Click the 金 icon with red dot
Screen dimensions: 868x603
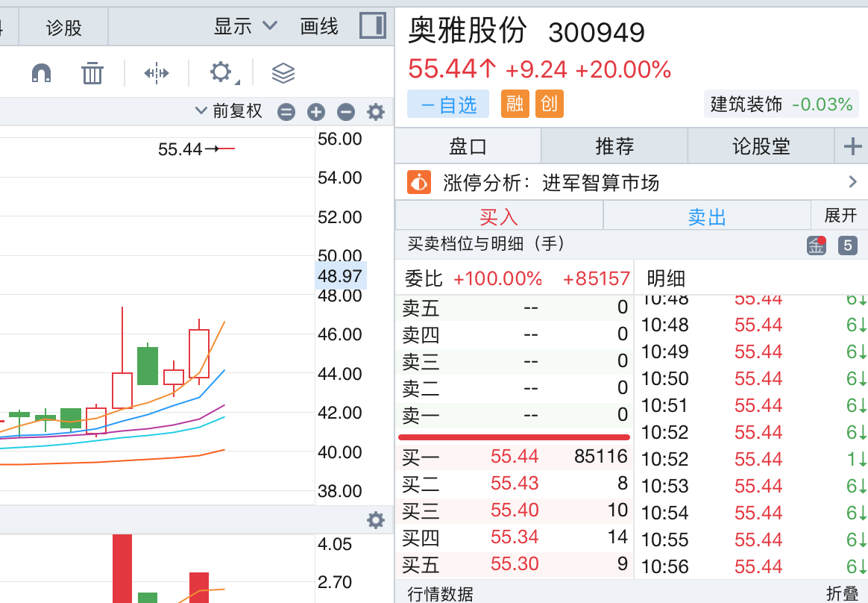pos(817,245)
